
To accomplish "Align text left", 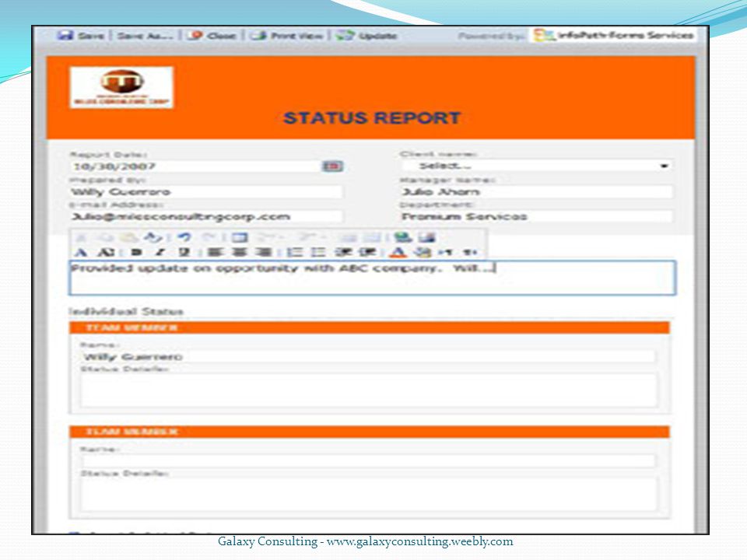I will pyautogui.click(x=215, y=252).
